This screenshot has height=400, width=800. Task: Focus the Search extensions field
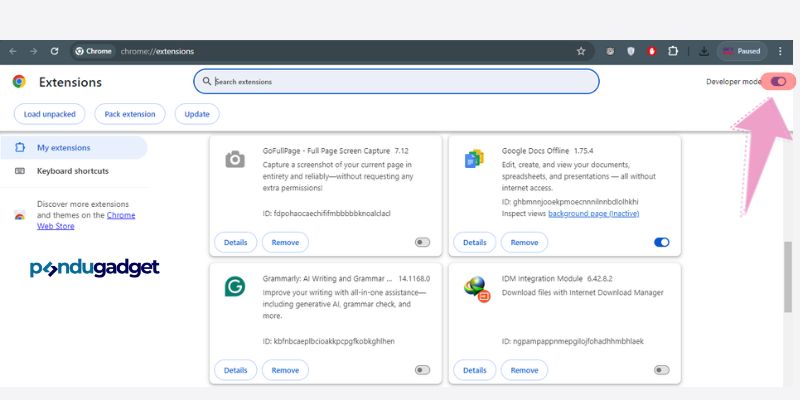pos(396,82)
